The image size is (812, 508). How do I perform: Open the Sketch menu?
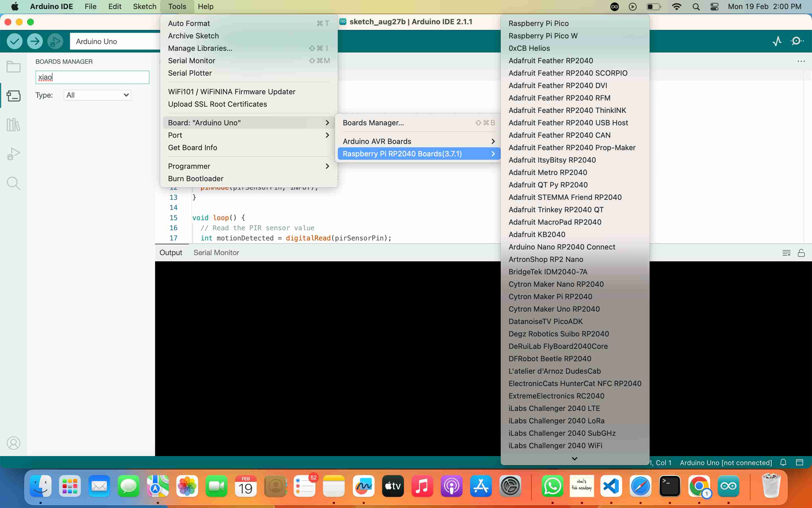tap(144, 6)
